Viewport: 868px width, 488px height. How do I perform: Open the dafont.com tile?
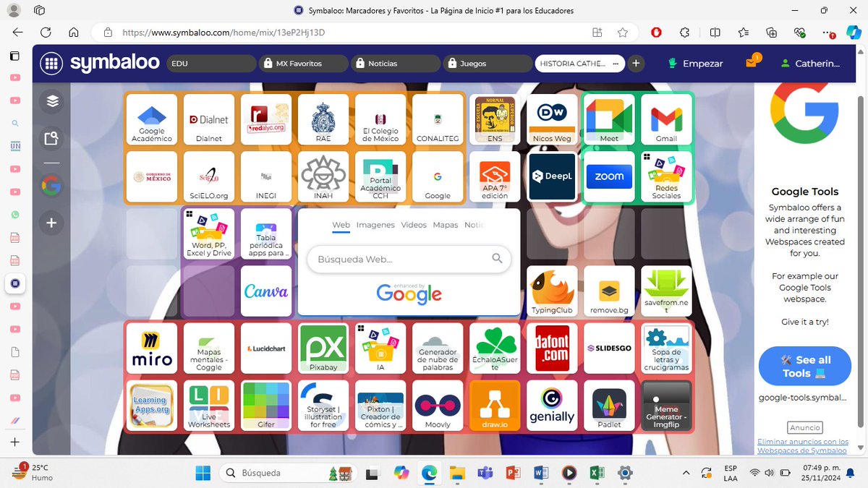552,348
